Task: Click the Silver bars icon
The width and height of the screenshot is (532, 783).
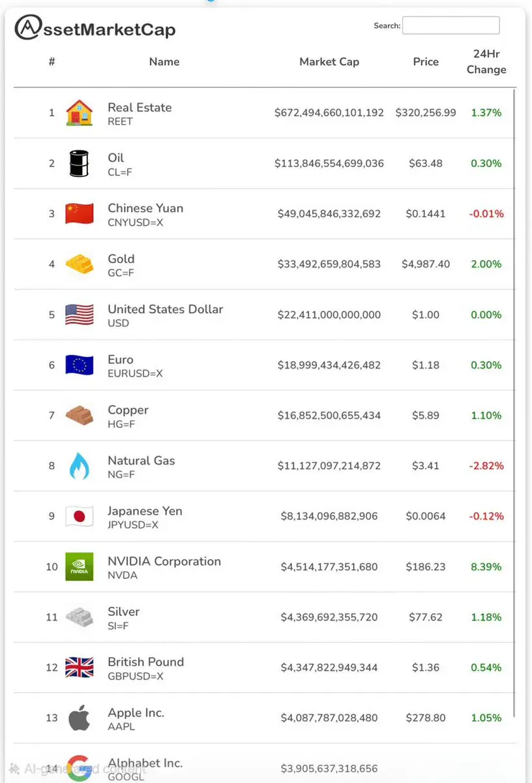Action: click(x=80, y=617)
